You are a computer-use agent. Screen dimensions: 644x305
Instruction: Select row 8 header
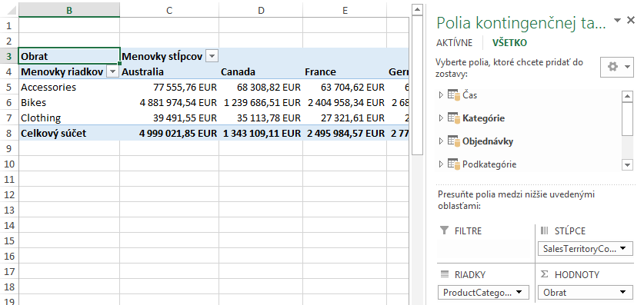9,133
